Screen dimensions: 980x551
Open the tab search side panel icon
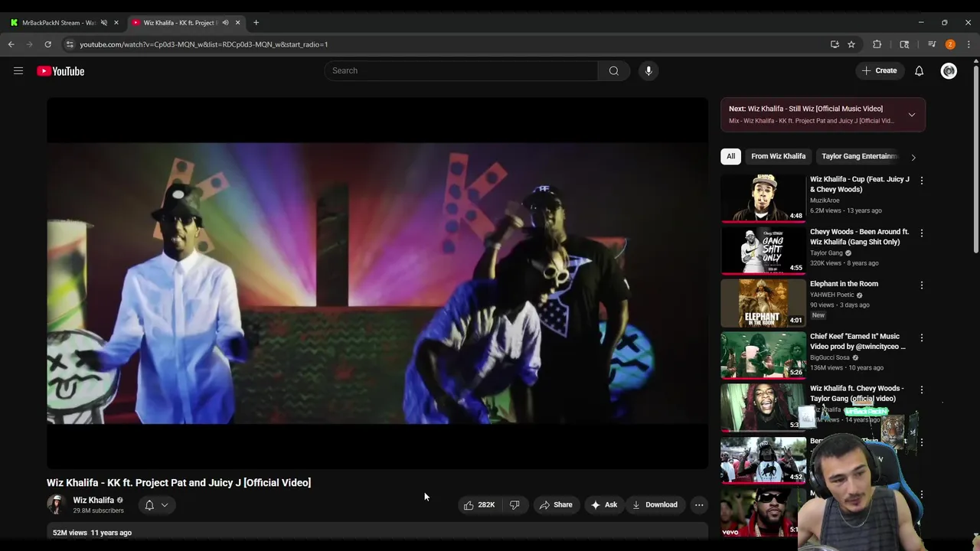point(904,44)
